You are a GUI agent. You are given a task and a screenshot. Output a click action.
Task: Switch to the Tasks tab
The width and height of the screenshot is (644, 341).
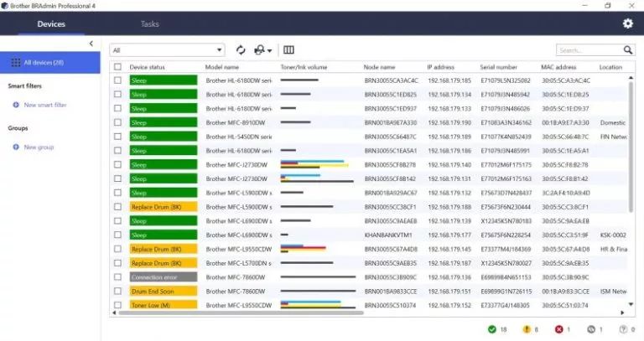[150, 24]
